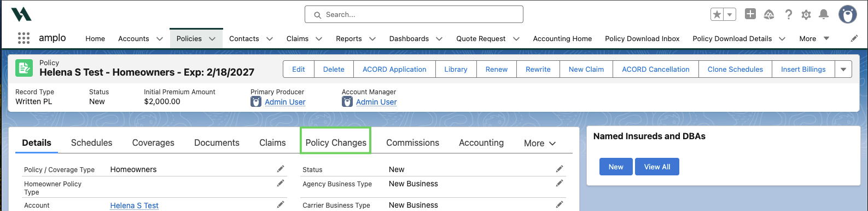
Task: Edit Agency Business Type pencil icon
Action: pos(560,183)
